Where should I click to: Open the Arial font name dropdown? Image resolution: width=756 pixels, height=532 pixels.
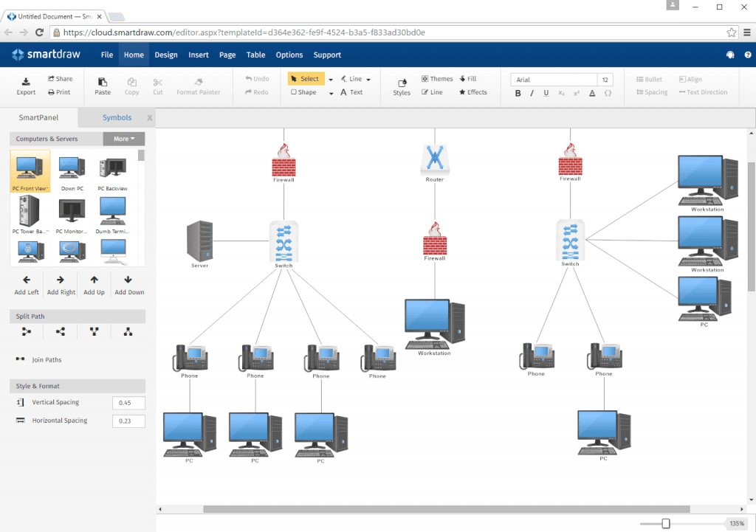(x=554, y=80)
